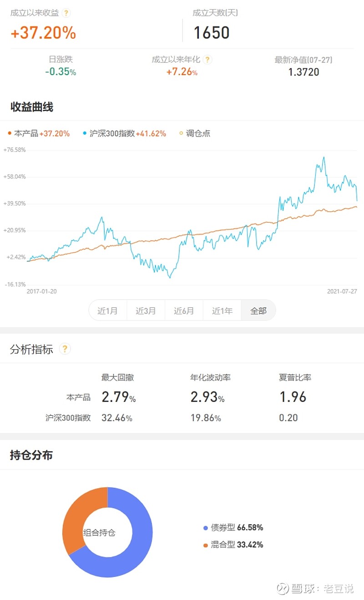Screen dimensions: 364x600
Task: Tap 组合持仓 label in donut center
Action: [x=99, y=532]
